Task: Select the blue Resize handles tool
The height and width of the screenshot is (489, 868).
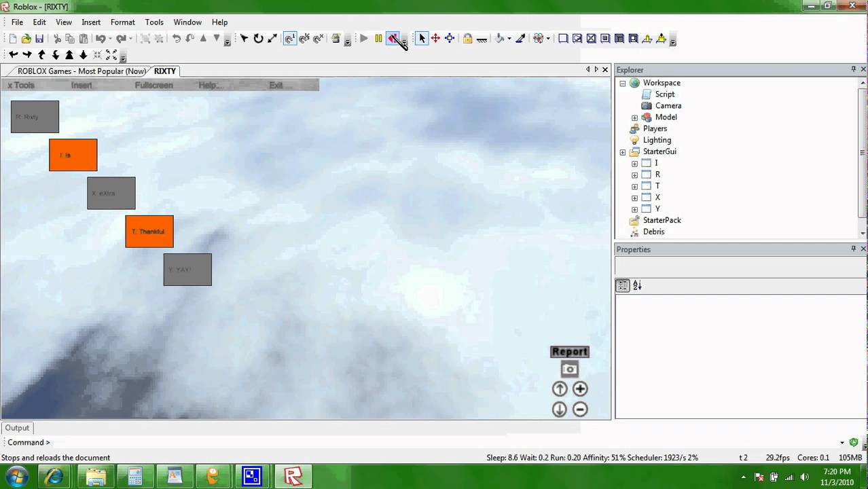Action: pyautogui.click(x=450, y=39)
